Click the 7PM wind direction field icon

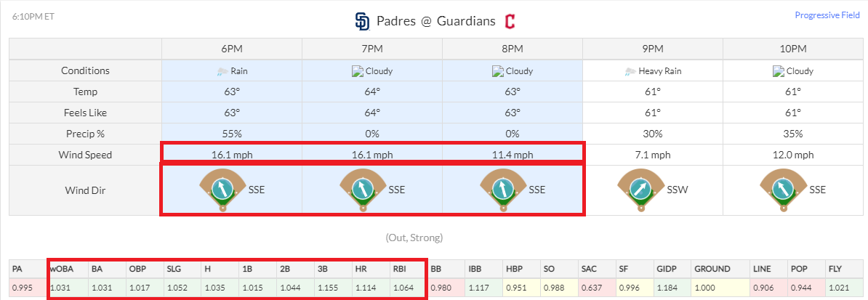pos(362,189)
